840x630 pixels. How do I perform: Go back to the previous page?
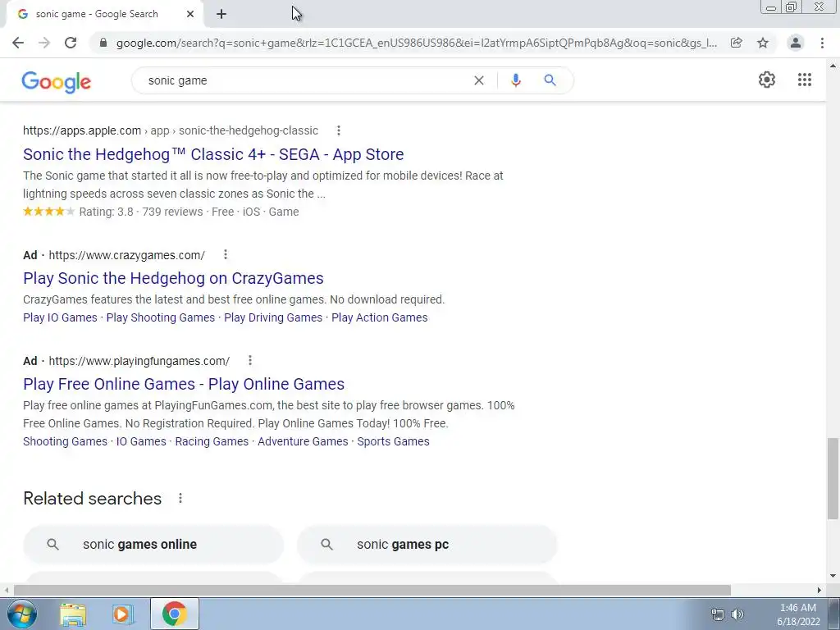click(18, 43)
